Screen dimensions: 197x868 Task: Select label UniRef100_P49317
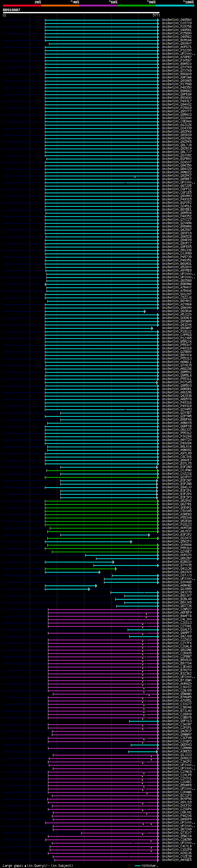click(177, 101)
